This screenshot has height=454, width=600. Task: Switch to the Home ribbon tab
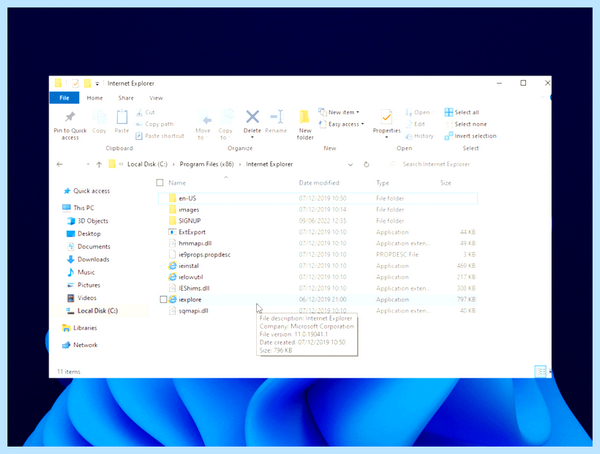click(x=95, y=98)
